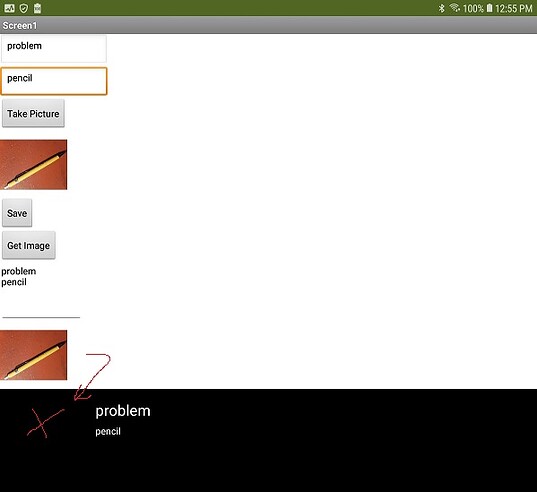Tap the missing image area marked with red X
The image size is (537, 500).
tap(46, 423)
